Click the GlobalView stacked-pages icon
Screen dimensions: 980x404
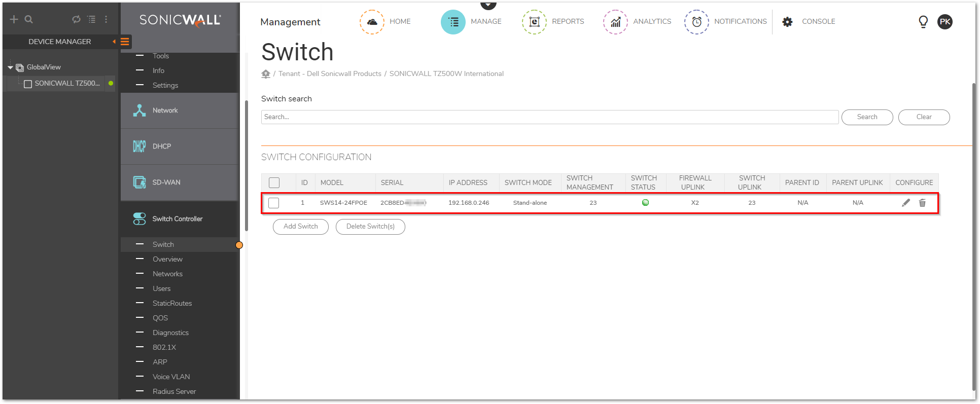tap(20, 67)
